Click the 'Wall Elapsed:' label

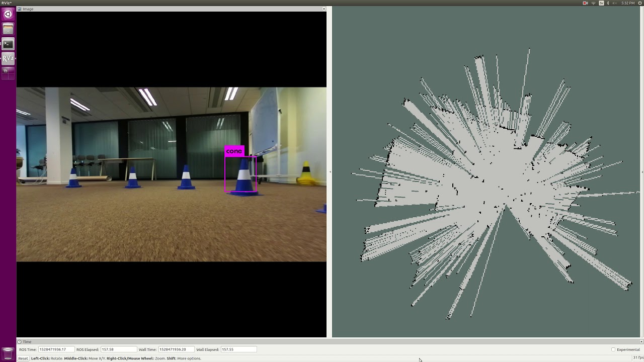point(207,349)
